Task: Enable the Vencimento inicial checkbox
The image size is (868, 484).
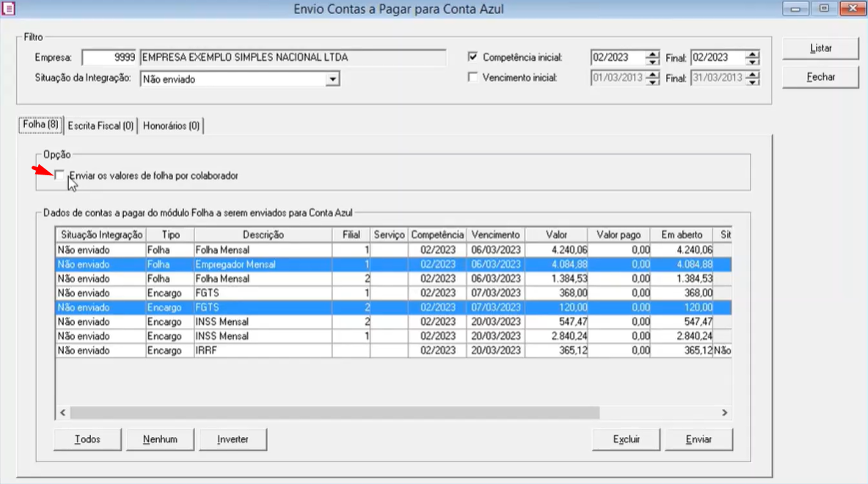Action: tap(473, 78)
